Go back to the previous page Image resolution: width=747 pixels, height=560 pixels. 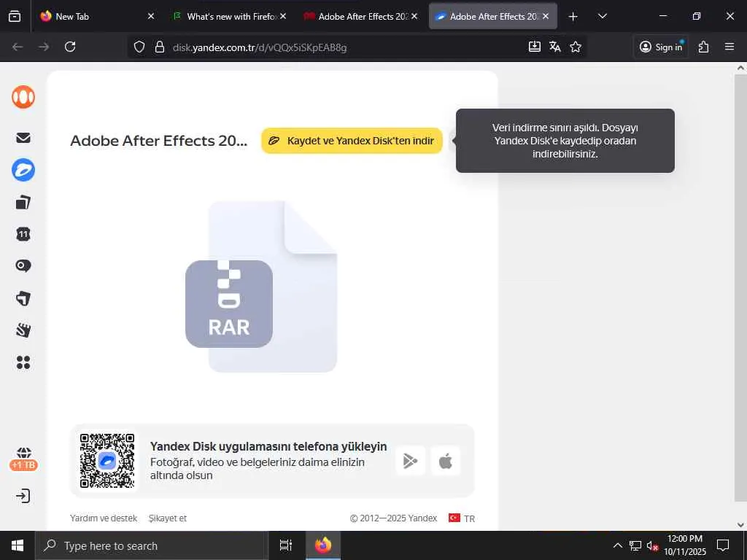click(x=18, y=47)
